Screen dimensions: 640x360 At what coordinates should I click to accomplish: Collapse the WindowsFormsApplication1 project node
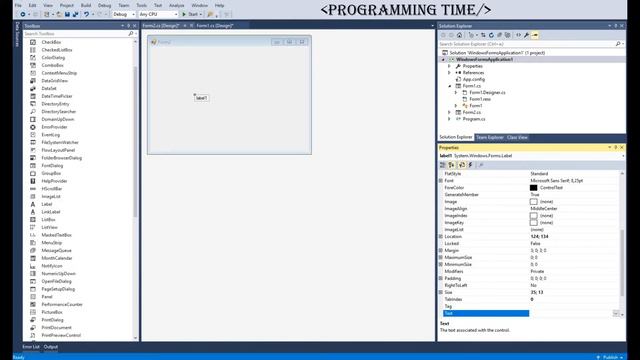443,60
